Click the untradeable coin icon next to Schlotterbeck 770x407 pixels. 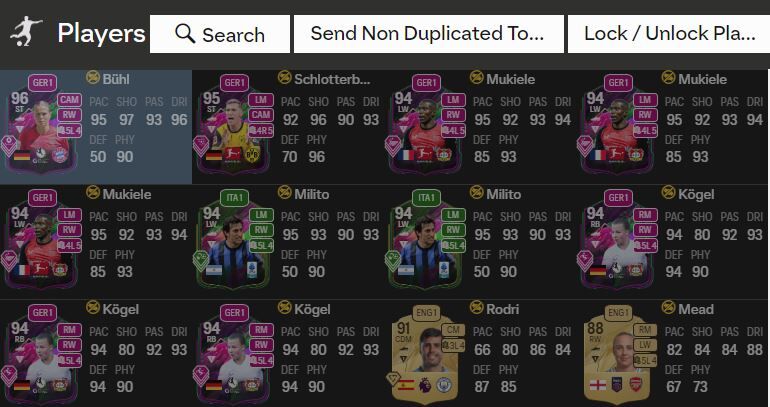(x=284, y=78)
